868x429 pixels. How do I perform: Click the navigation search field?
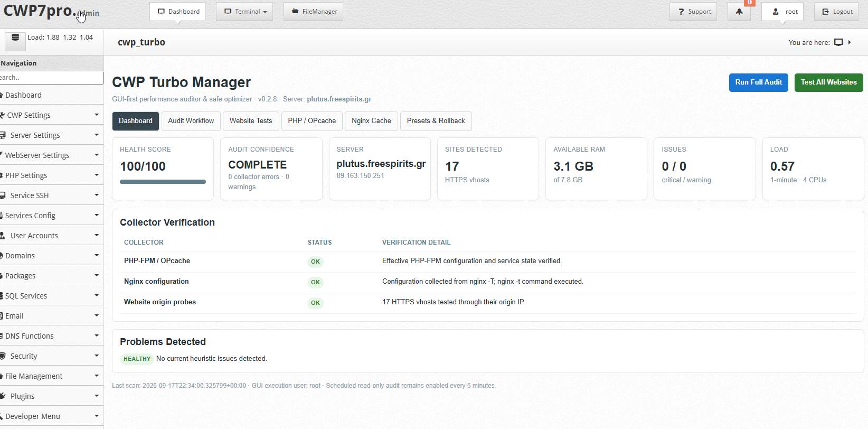[51, 78]
